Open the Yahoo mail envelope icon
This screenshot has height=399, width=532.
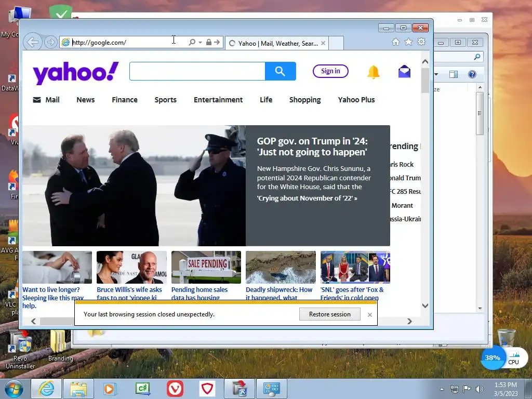click(404, 71)
